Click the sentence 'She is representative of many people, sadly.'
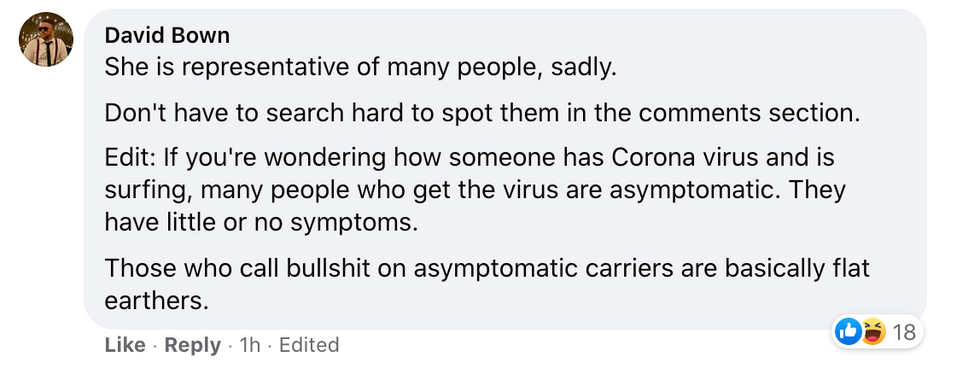980x369 pixels. (361, 67)
